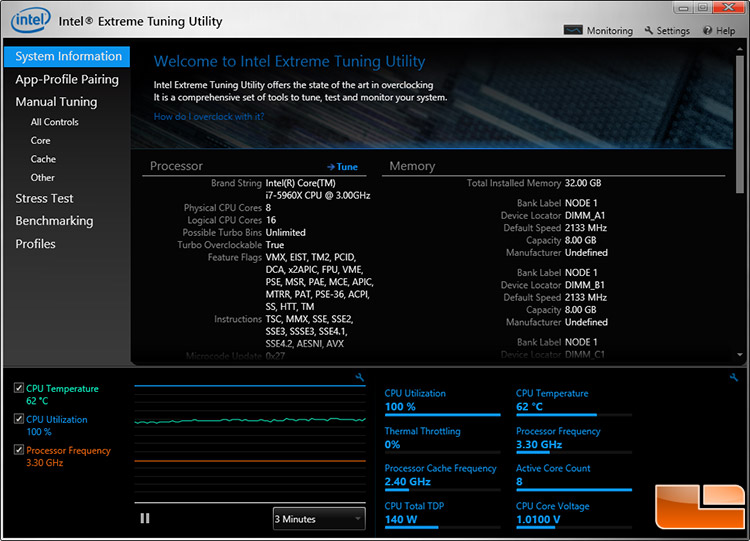Click Processor Cache Frequency 2.40 GHz value
The width and height of the screenshot is (750, 541).
tap(408, 482)
